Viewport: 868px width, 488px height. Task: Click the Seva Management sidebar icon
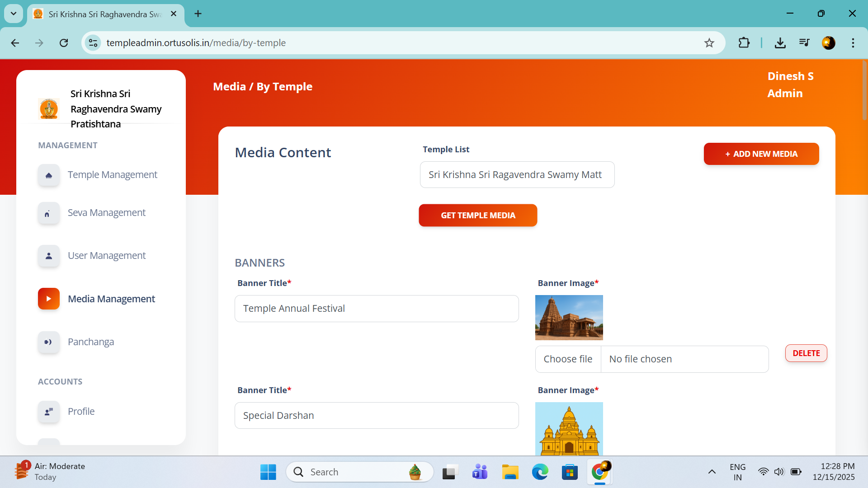[x=49, y=213]
